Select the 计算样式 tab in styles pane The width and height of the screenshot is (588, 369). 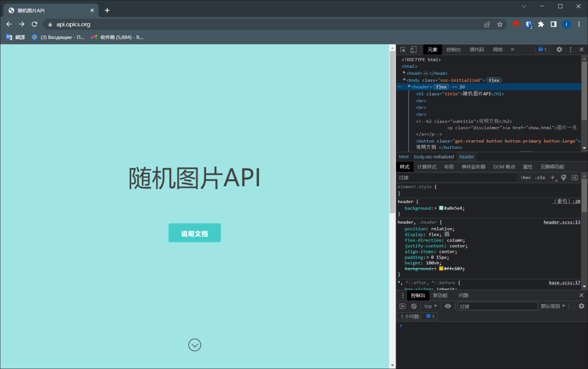(x=427, y=167)
